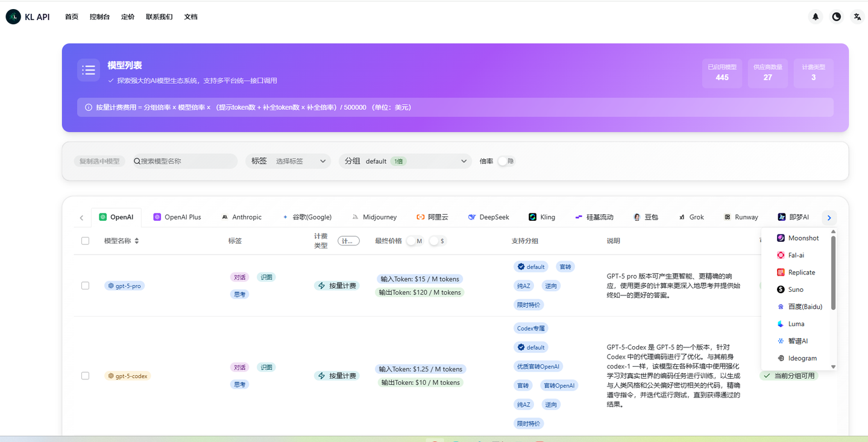Image resolution: width=868 pixels, height=442 pixels.
Task: Click the model list icon in purple banner
Action: (89, 70)
